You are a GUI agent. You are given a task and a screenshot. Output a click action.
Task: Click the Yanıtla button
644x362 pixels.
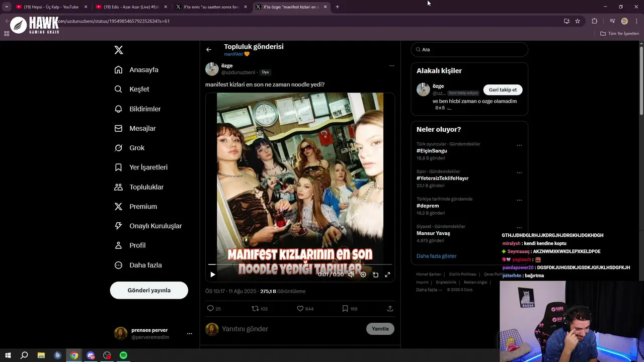(x=380, y=329)
